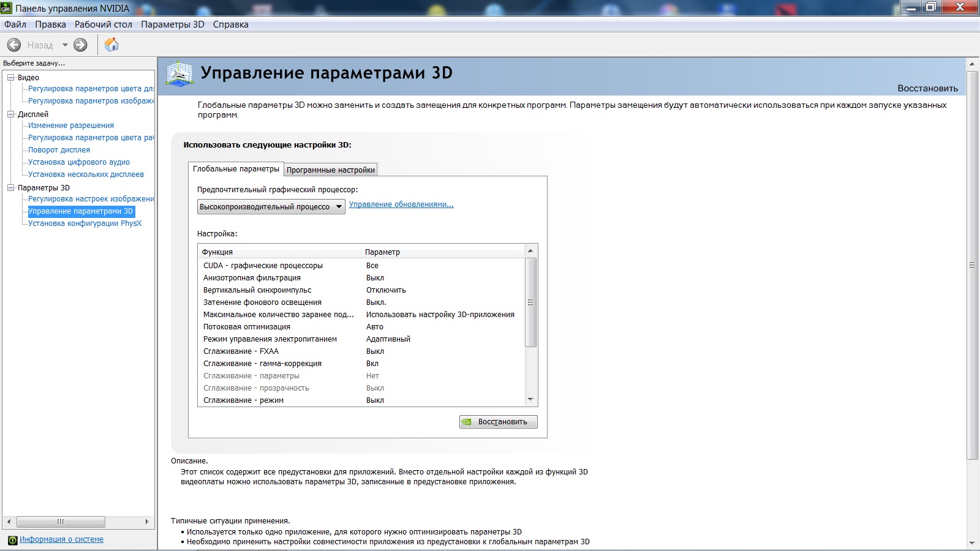The image size is (980, 551).
Task: Click the Восстановить link in page header
Action: (x=928, y=88)
